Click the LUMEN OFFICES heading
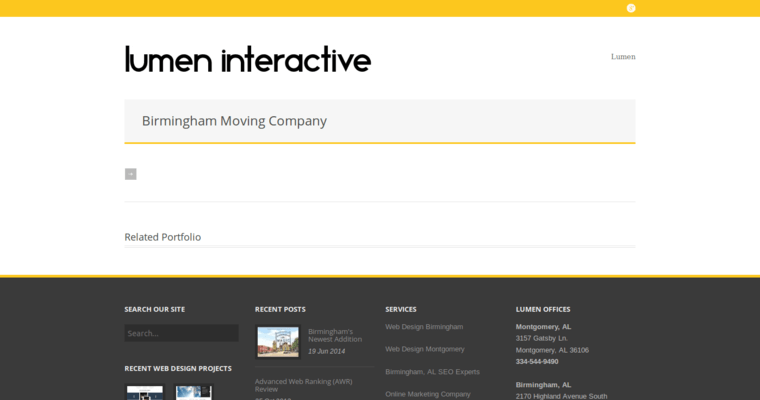The image size is (760, 400). click(x=543, y=309)
